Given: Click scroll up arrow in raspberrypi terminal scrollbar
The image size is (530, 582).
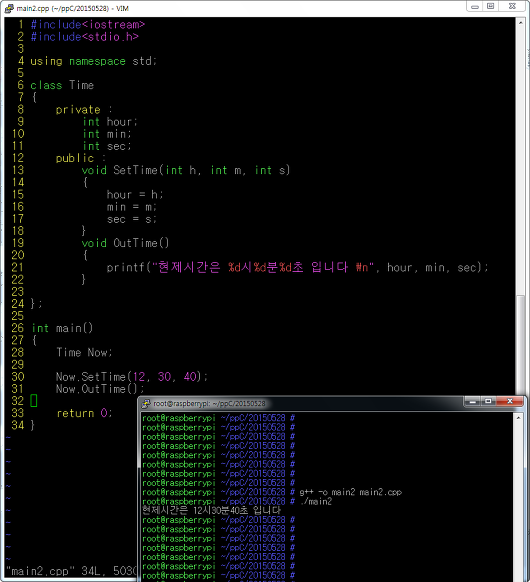Looking at the screenshot, I should (518, 418).
